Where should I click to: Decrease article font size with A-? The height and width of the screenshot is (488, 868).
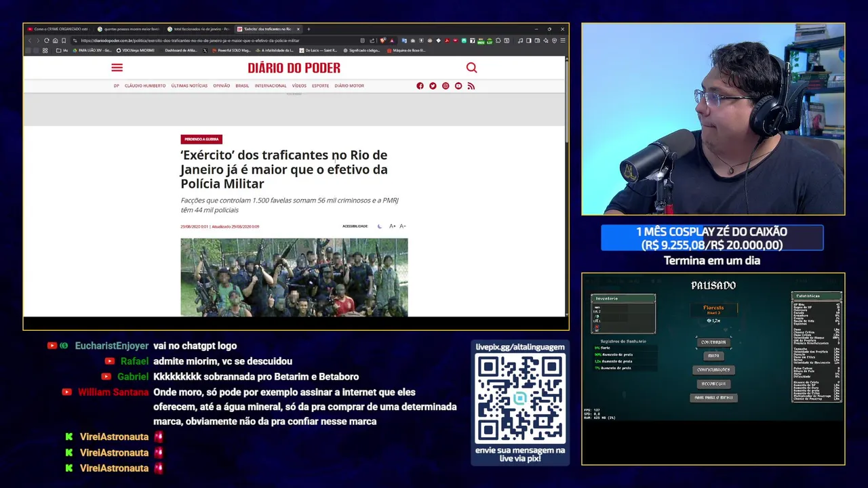402,226
